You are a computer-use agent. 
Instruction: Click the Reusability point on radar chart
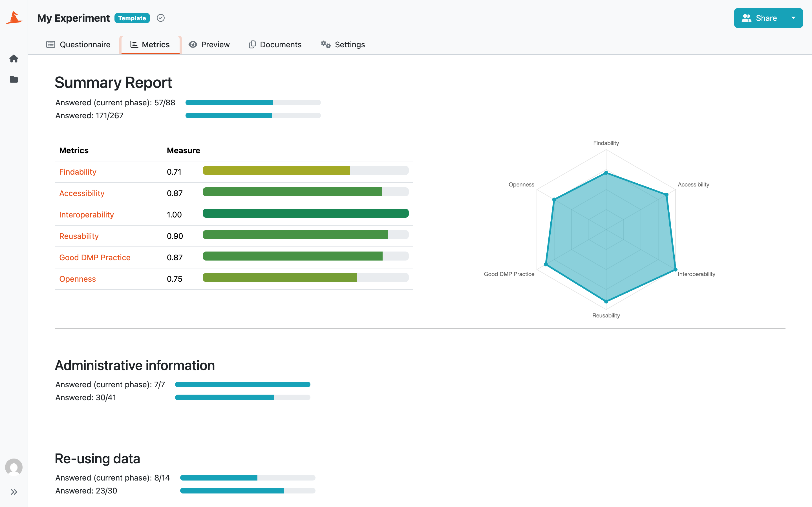coord(606,301)
